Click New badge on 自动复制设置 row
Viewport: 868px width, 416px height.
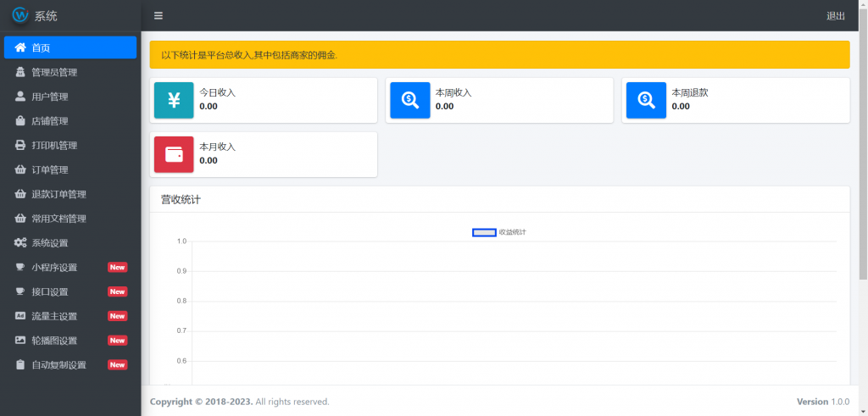117,364
